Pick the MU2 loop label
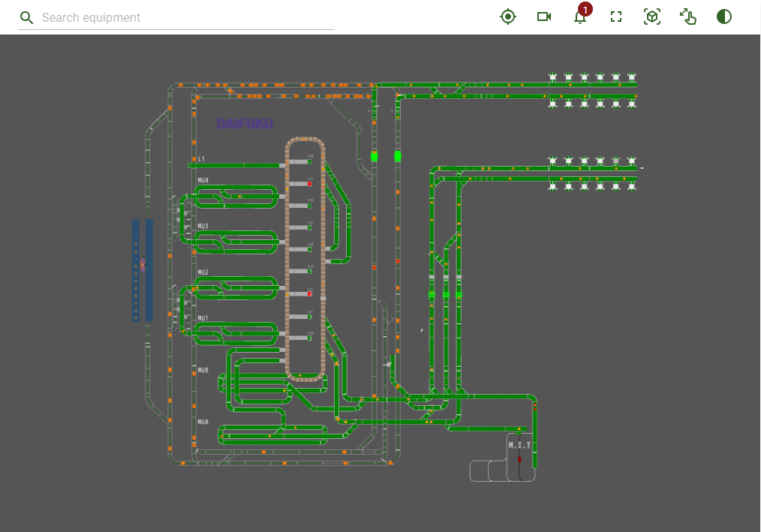 coord(203,272)
